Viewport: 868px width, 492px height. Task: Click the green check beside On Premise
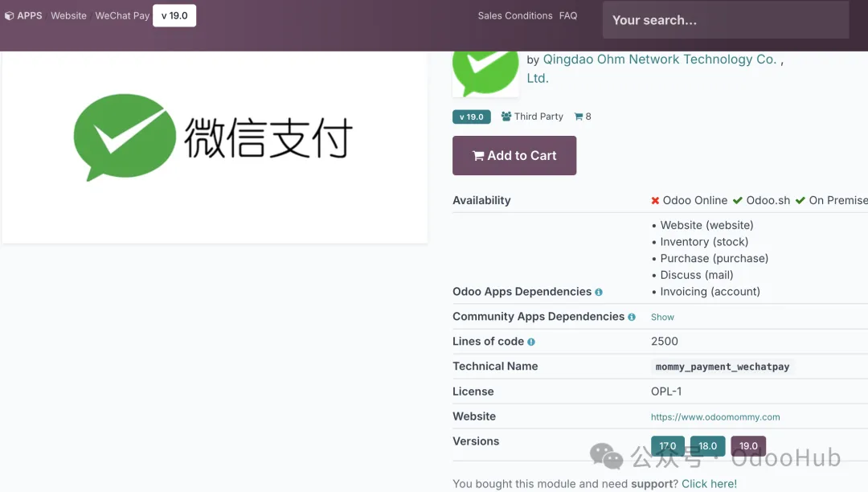pyautogui.click(x=800, y=200)
